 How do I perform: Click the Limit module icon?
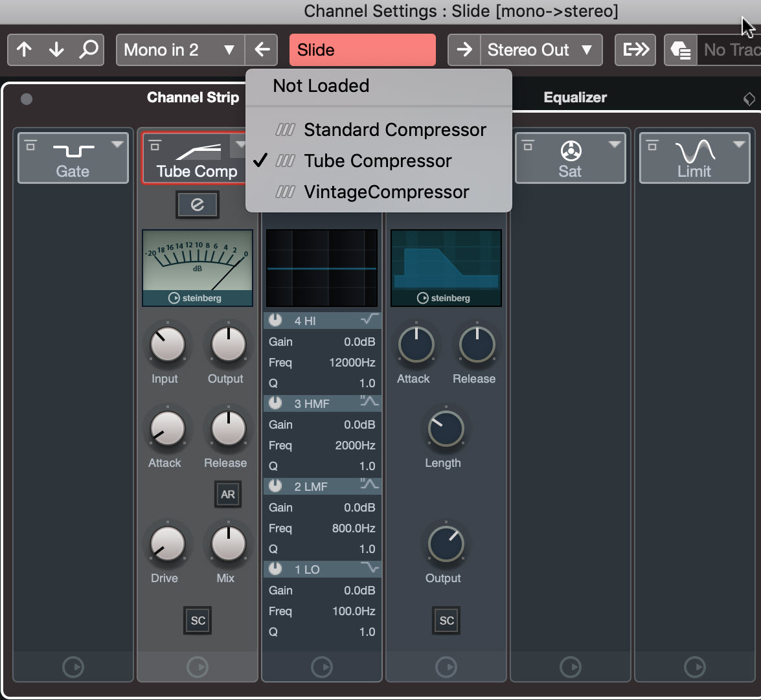(x=694, y=152)
